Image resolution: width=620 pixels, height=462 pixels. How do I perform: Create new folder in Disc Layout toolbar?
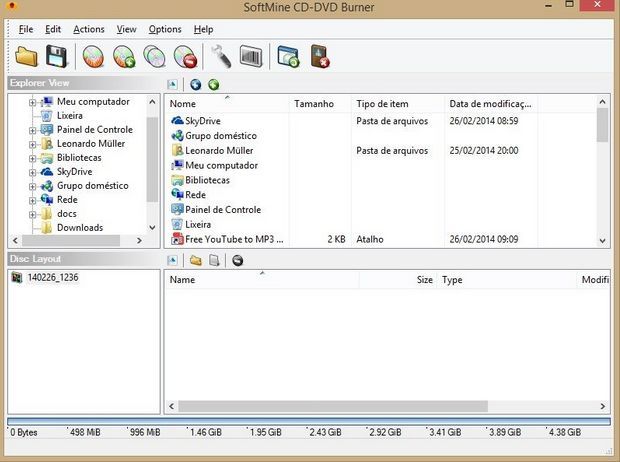pos(195,260)
